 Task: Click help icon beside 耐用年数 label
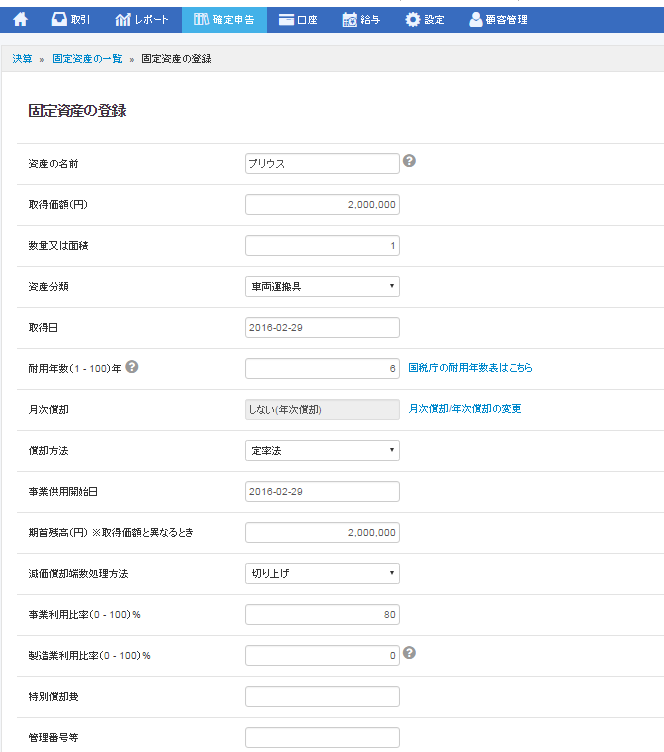(x=132, y=367)
